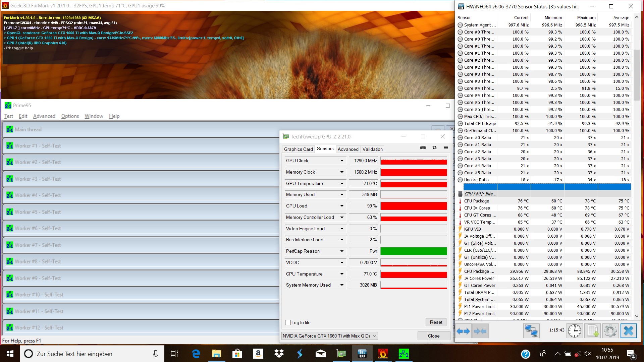Click HWiNFO expand-layout arrows icon
Image resolution: width=644 pixels, height=362 pixels.
pyautogui.click(x=463, y=331)
